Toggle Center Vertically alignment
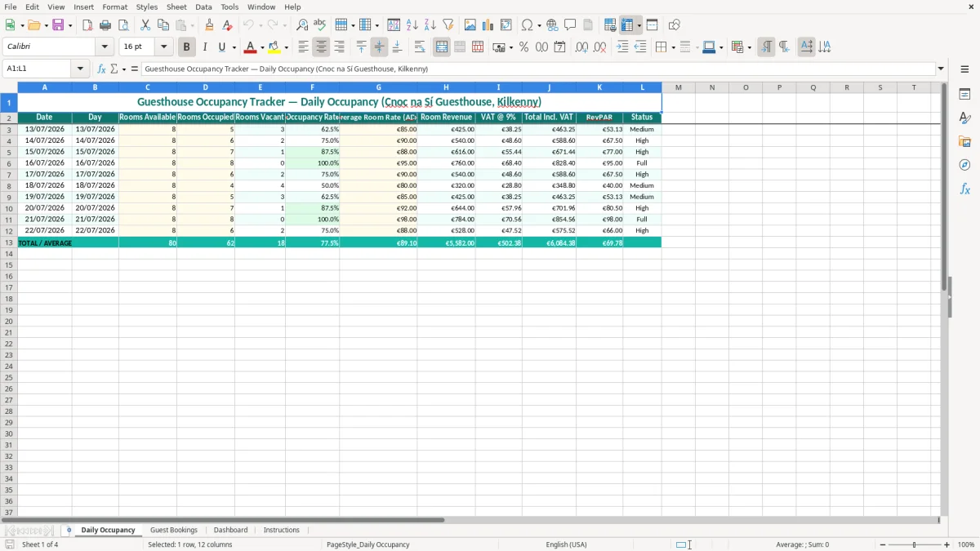980x551 pixels. [x=379, y=47]
